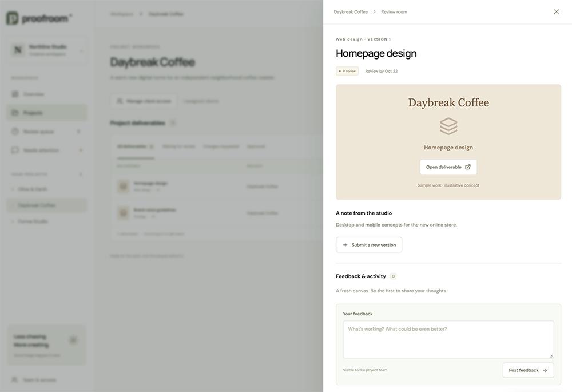Click the Review room breadcrumb

[394, 12]
